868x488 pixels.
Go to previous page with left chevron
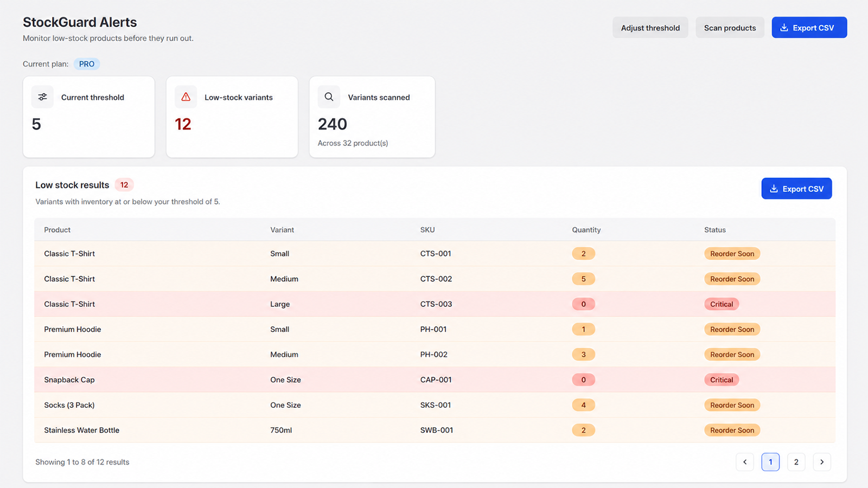[745, 462]
